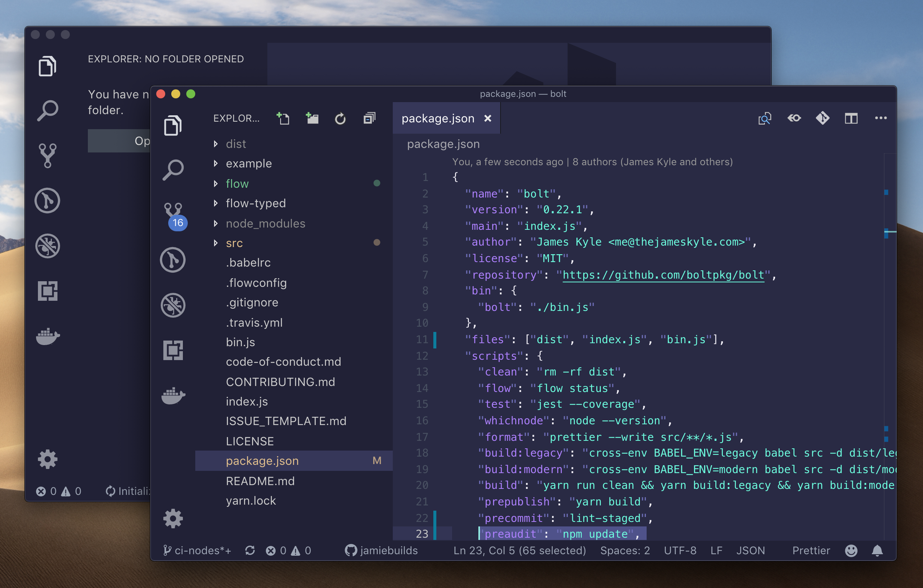
Task: Click the New Folder icon in Explorer
Action: click(312, 118)
